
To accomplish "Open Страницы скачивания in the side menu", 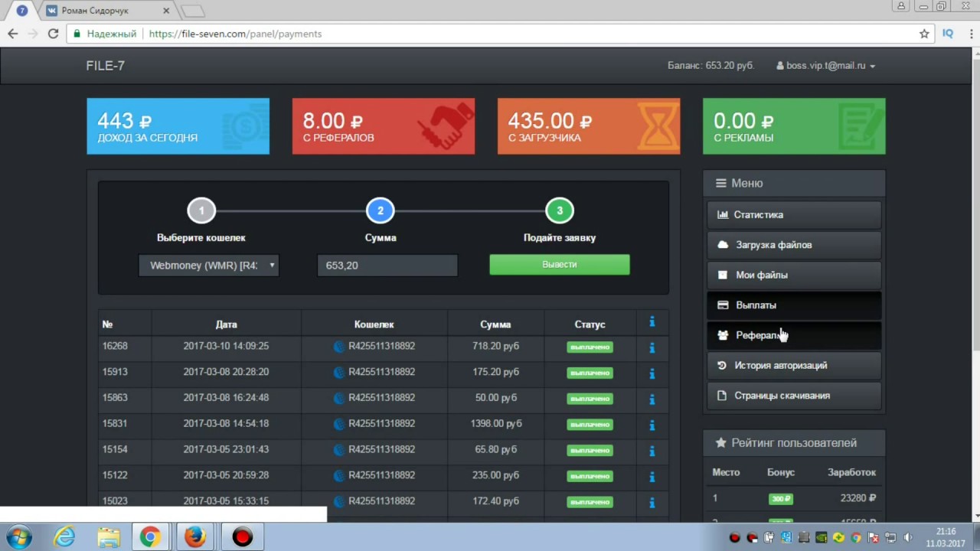I will click(794, 396).
